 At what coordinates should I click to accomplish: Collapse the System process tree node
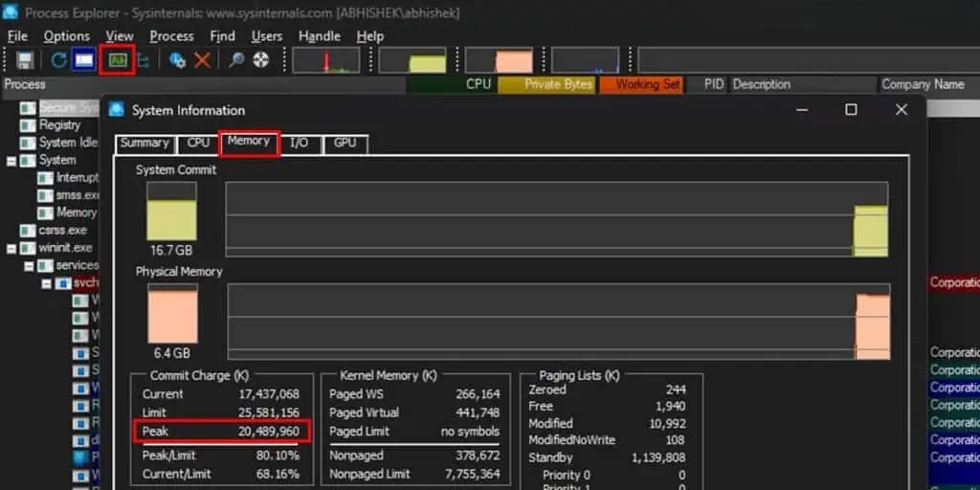(x=11, y=161)
